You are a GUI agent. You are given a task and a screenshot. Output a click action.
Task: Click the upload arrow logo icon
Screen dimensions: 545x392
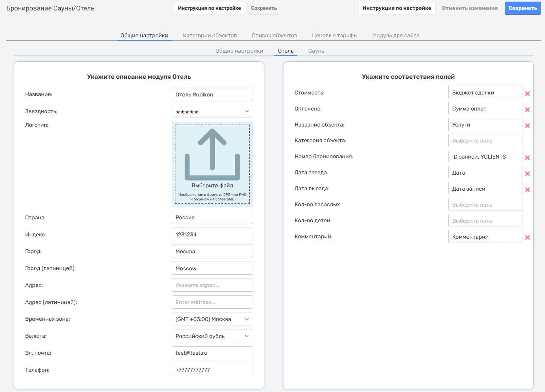[x=212, y=154]
